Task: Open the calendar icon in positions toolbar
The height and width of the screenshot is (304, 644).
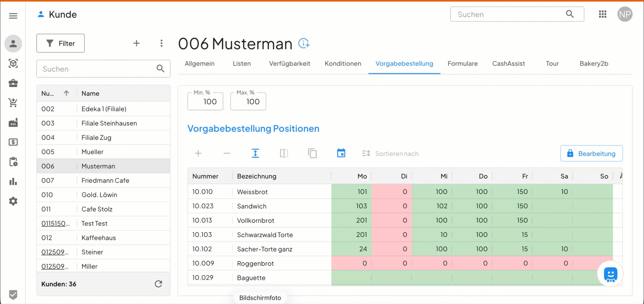Action: (341, 153)
